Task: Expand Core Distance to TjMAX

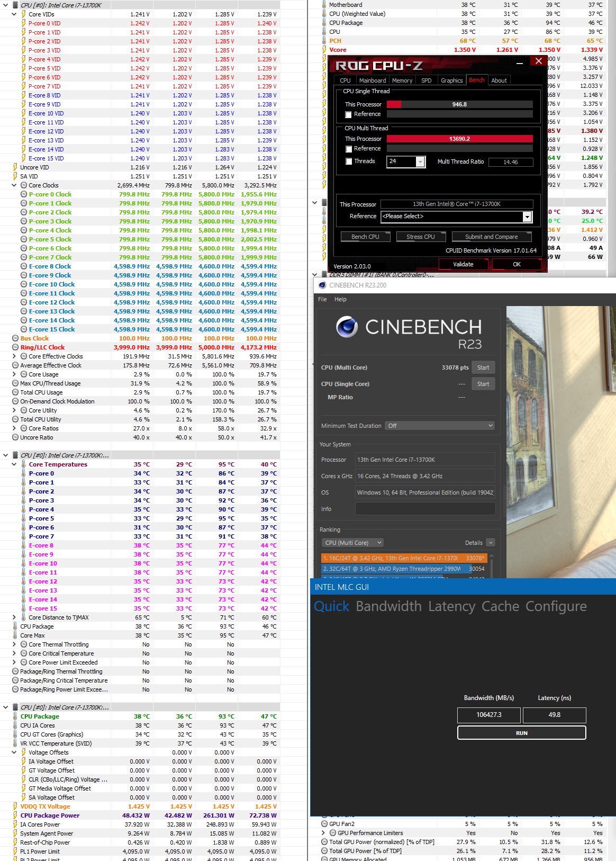Action: point(14,617)
